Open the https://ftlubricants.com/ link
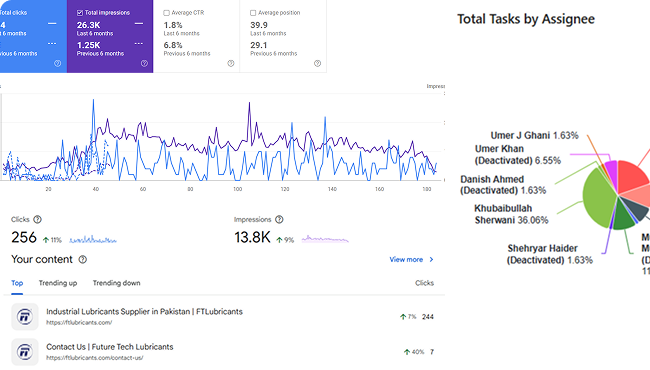This screenshot has width=650, height=370. click(x=79, y=322)
